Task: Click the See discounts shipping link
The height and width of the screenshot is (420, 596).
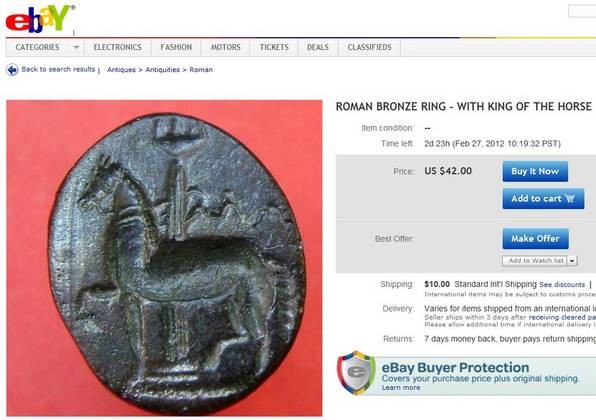Action: coord(562,285)
